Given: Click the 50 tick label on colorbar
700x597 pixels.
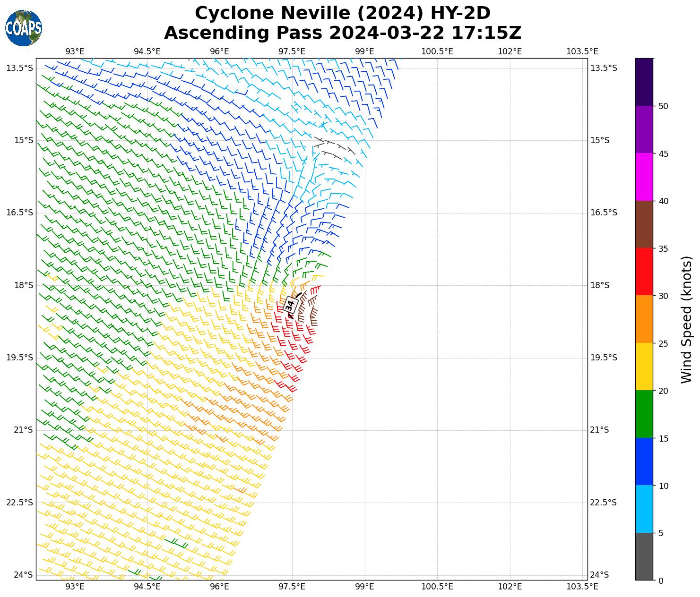Looking at the screenshot, I should coord(663,106).
